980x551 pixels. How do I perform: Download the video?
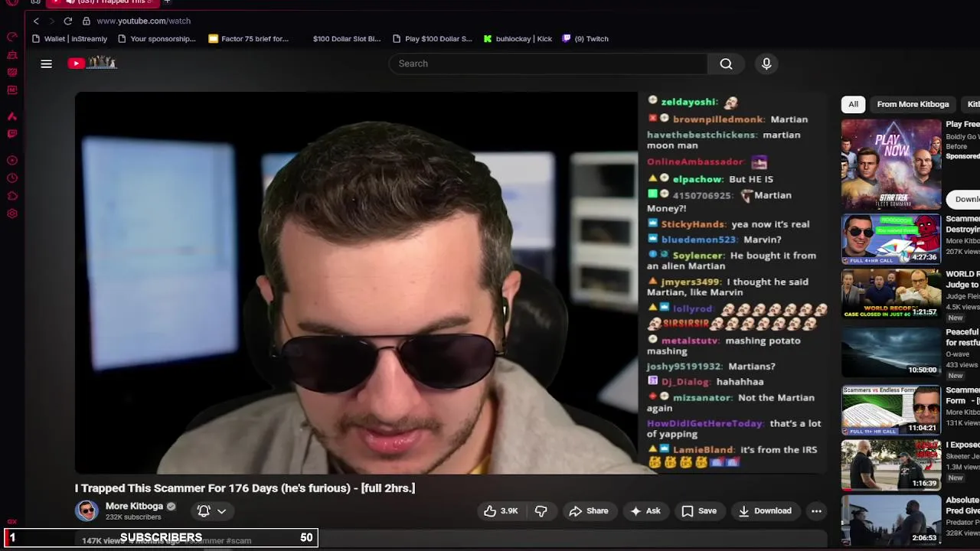(765, 511)
